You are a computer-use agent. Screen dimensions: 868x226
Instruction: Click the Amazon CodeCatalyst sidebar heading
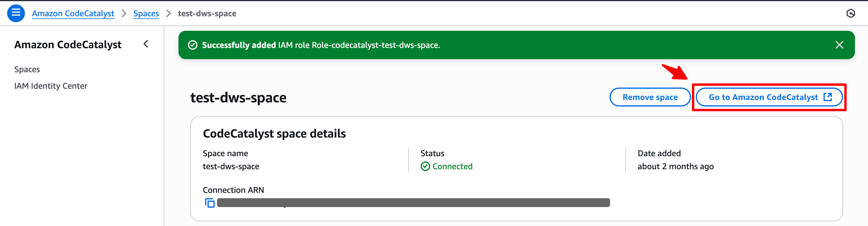tap(68, 44)
